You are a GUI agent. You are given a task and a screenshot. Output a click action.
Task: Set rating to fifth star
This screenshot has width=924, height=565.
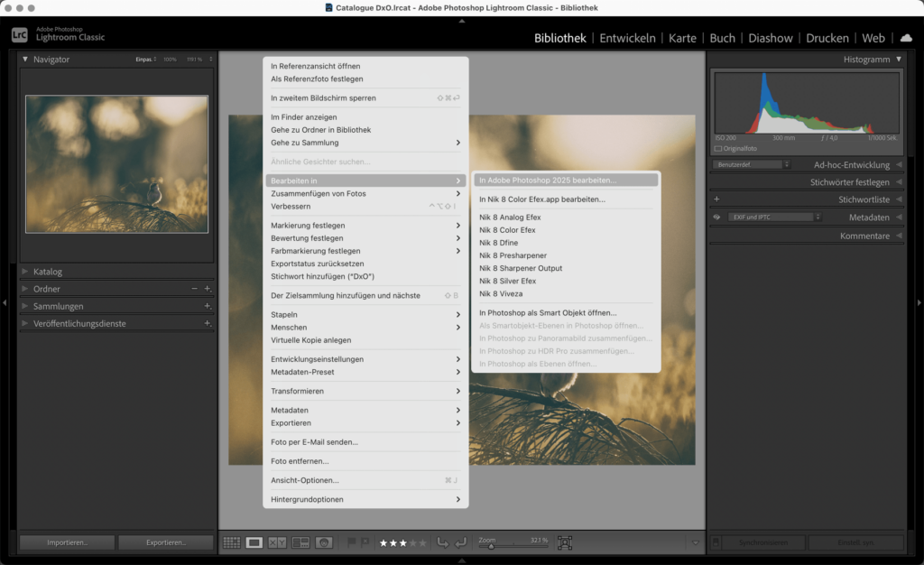[x=422, y=543]
